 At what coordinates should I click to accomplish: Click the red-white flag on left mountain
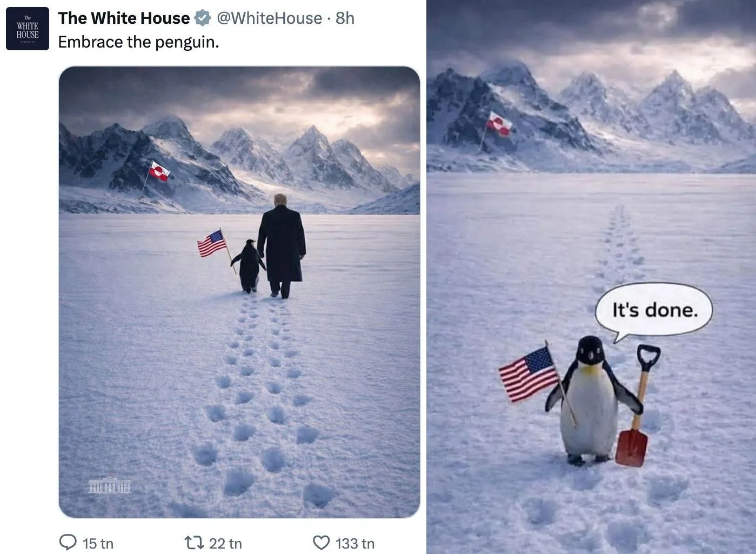pos(159,171)
